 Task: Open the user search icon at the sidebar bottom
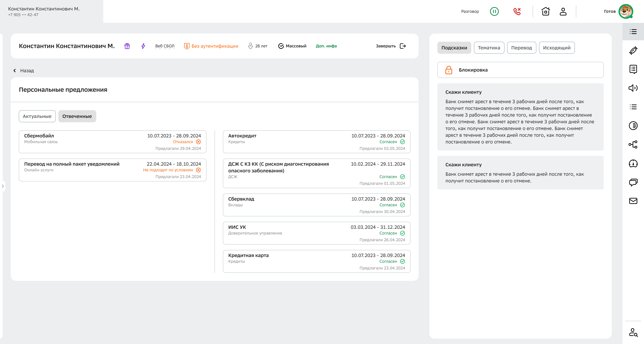click(633, 332)
